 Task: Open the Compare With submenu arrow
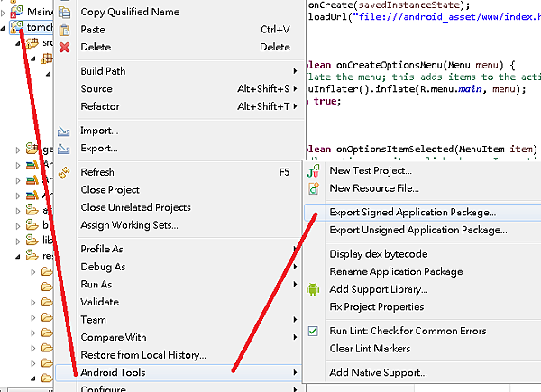point(295,337)
